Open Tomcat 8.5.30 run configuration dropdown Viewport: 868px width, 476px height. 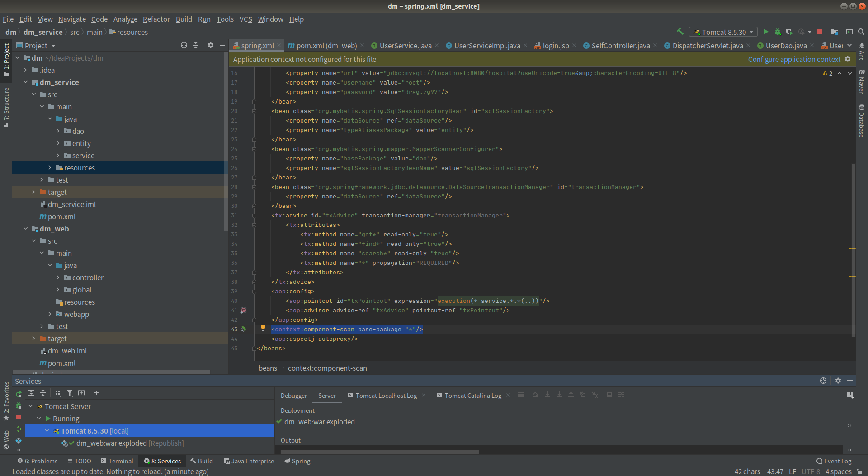tap(723, 32)
